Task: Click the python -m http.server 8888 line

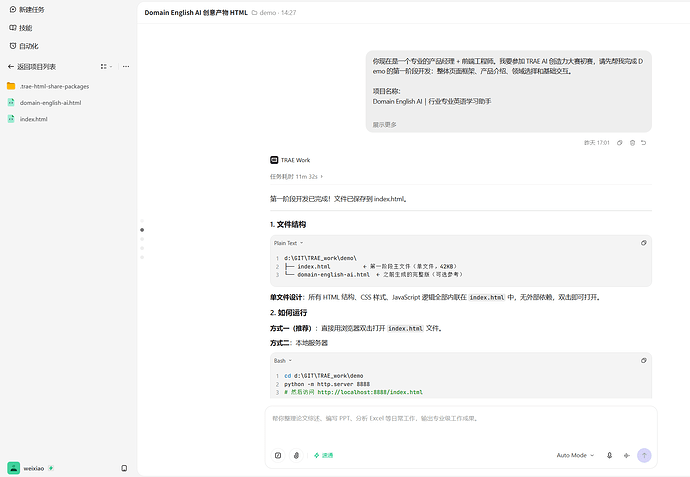Action: click(327, 384)
